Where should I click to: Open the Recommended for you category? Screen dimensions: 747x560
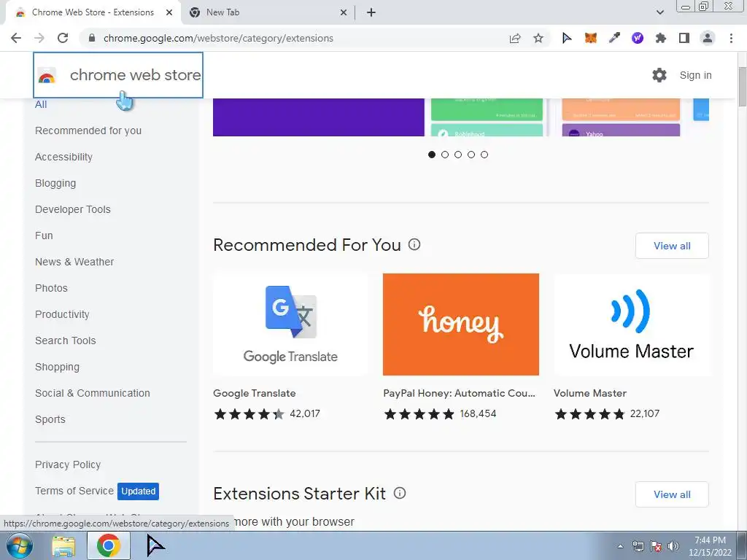pyautogui.click(x=88, y=131)
